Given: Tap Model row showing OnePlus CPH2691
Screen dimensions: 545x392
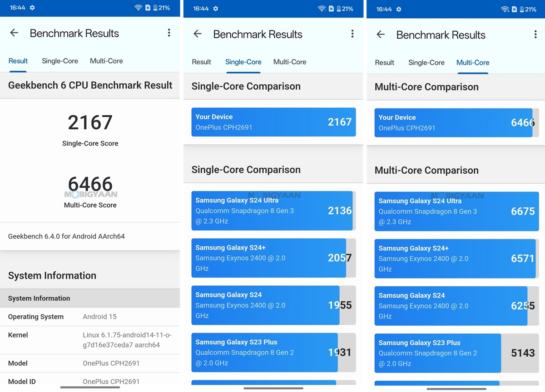Looking at the screenshot, I should click(90, 363).
